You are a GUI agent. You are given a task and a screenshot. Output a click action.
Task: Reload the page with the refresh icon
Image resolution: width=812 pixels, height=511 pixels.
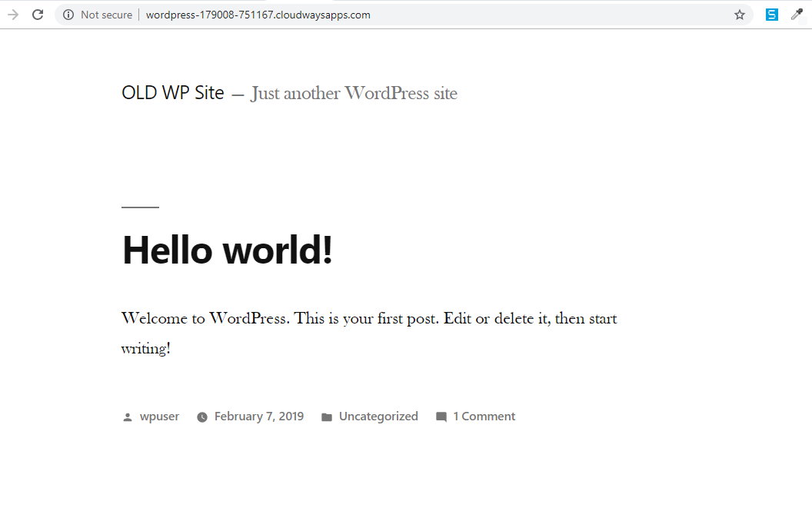point(38,15)
